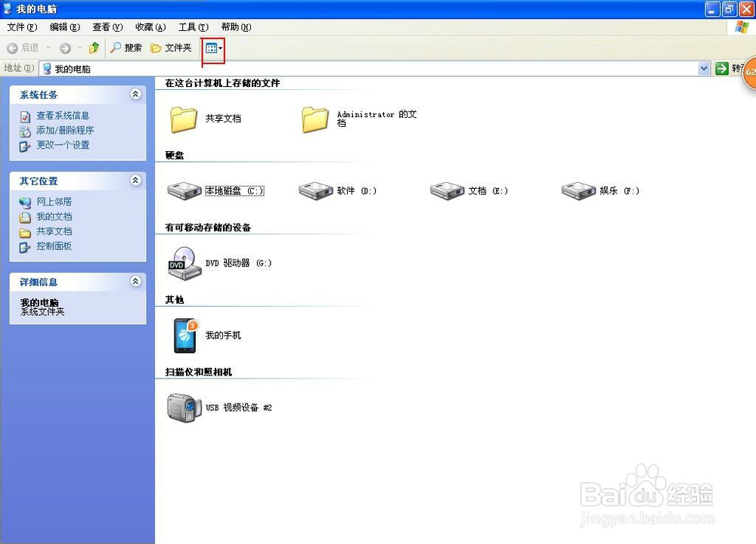This screenshot has height=544, width=756.
Task: Collapse the 其它位置 panel
Action: click(135, 181)
